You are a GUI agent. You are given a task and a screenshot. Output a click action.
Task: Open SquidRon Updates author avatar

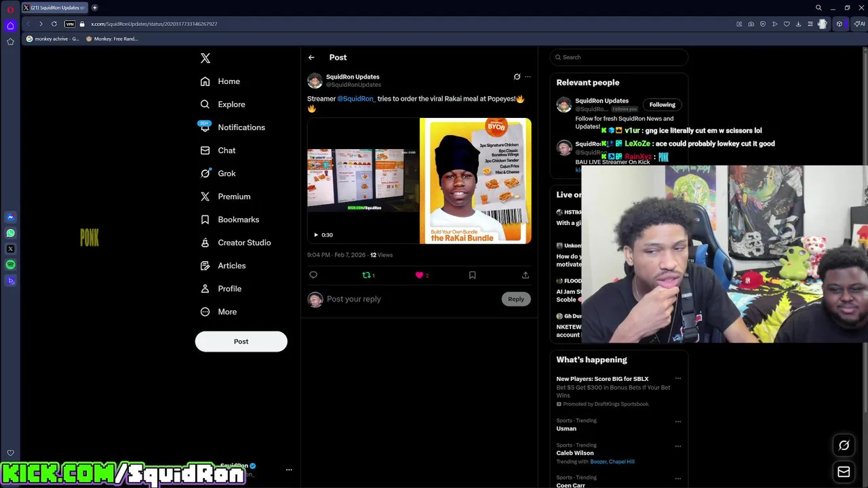315,81
